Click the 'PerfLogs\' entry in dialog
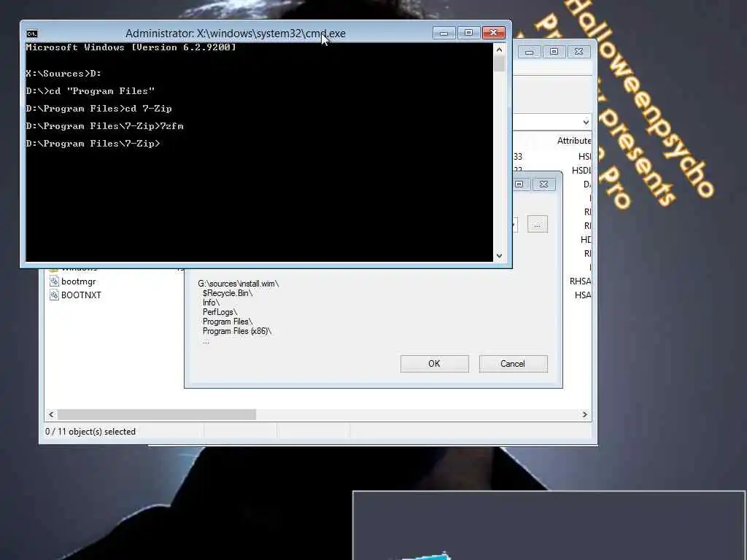This screenshot has height=560, width=747. coord(219,312)
